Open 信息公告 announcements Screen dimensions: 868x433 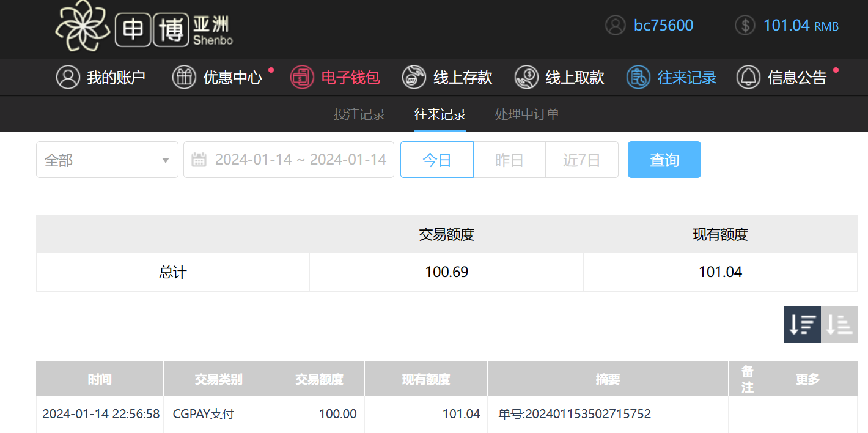(x=782, y=78)
